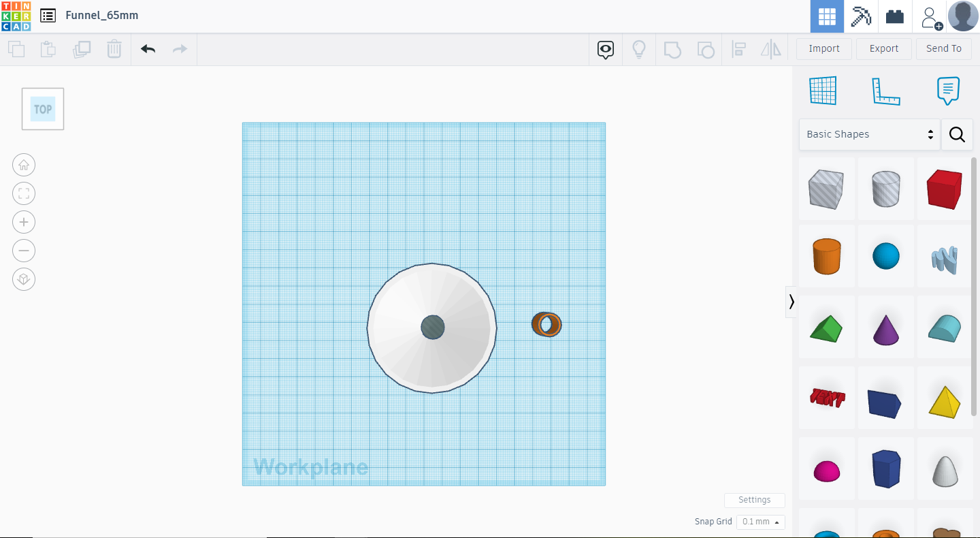Image resolution: width=980 pixels, height=538 pixels.
Task: Click the Ungroup shapes icon
Action: [x=706, y=49]
